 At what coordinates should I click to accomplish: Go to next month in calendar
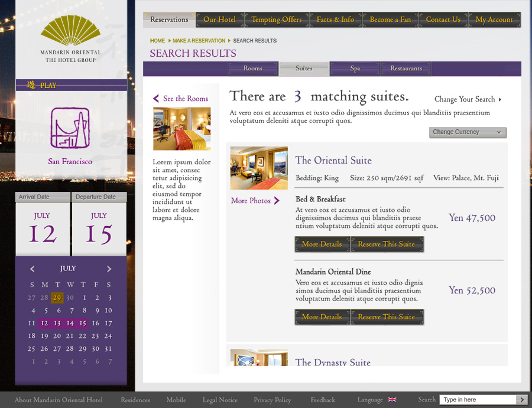[x=109, y=269]
